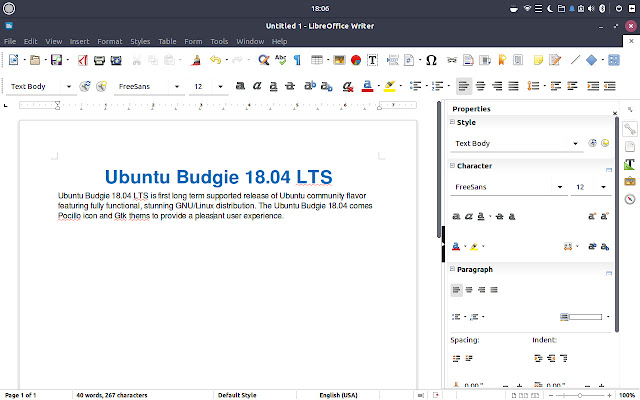Insert special character (Omega)
Image resolution: width=640 pixels, height=400 pixels.
point(431,60)
